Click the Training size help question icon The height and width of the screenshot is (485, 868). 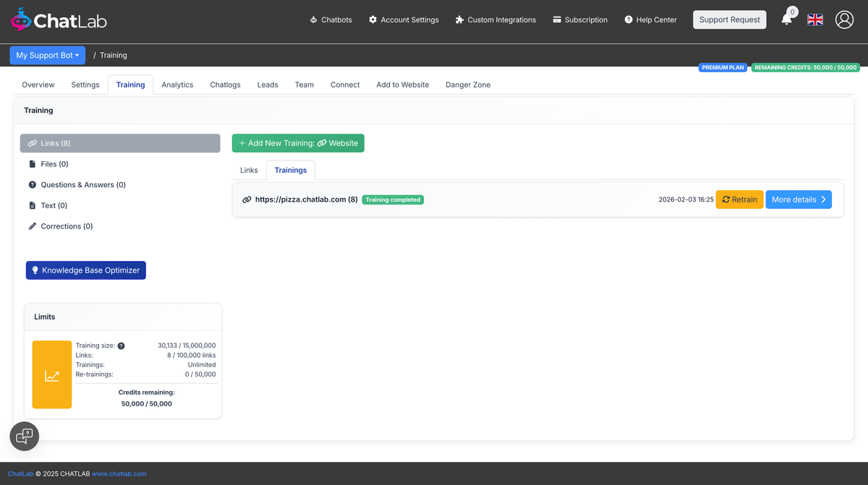point(121,346)
